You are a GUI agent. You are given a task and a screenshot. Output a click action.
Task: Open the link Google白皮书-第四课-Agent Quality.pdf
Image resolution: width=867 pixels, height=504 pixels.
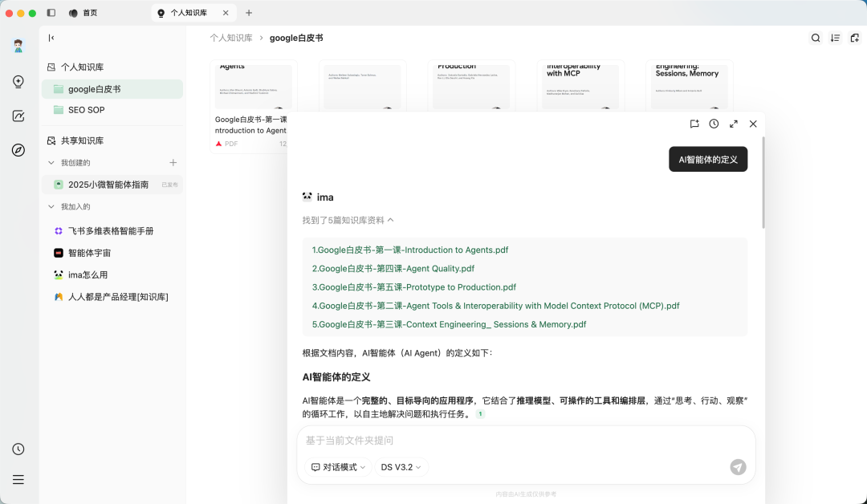(393, 268)
